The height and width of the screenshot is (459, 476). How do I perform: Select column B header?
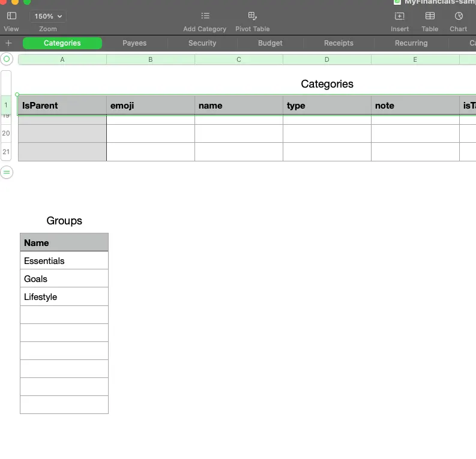(x=151, y=59)
